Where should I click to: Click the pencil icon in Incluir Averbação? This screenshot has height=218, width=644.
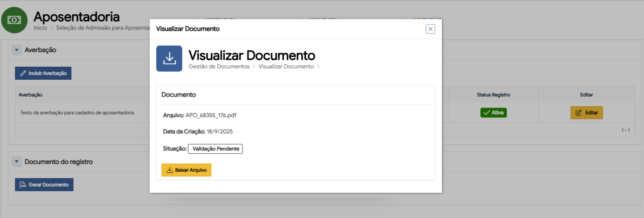click(x=23, y=73)
